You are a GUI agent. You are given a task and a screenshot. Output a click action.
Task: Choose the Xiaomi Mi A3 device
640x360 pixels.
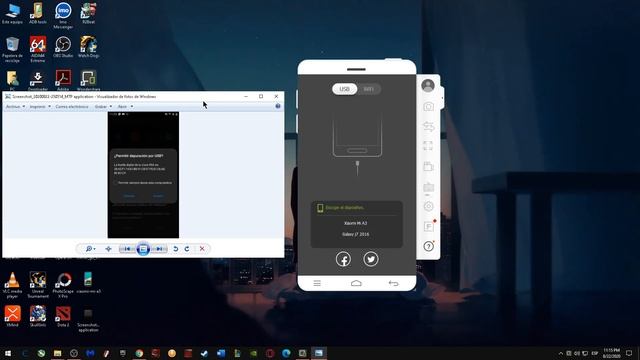point(356,223)
